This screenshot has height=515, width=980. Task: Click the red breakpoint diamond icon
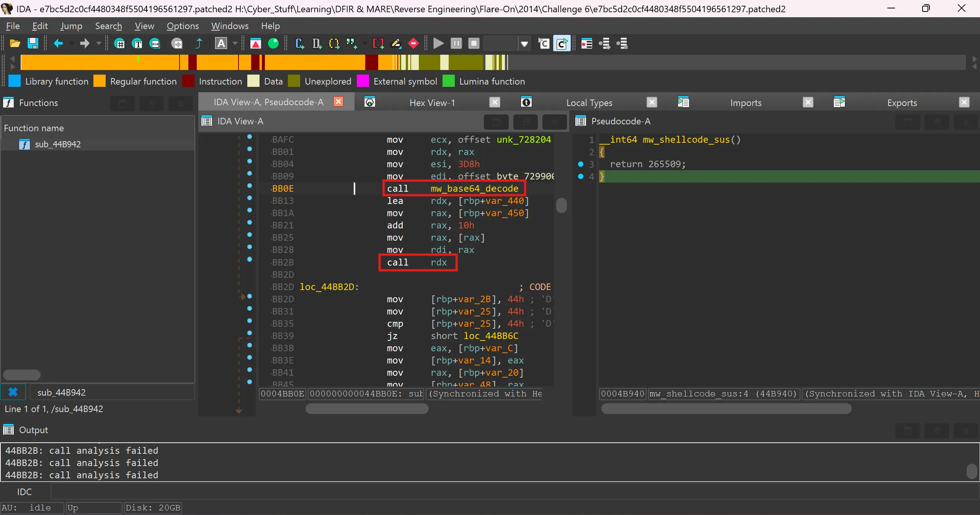click(413, 44)
